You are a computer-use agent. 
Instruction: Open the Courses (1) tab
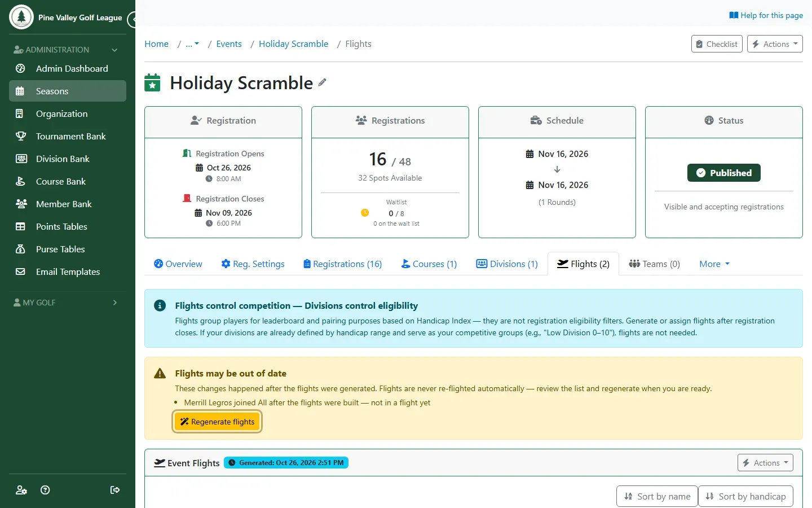429,264
